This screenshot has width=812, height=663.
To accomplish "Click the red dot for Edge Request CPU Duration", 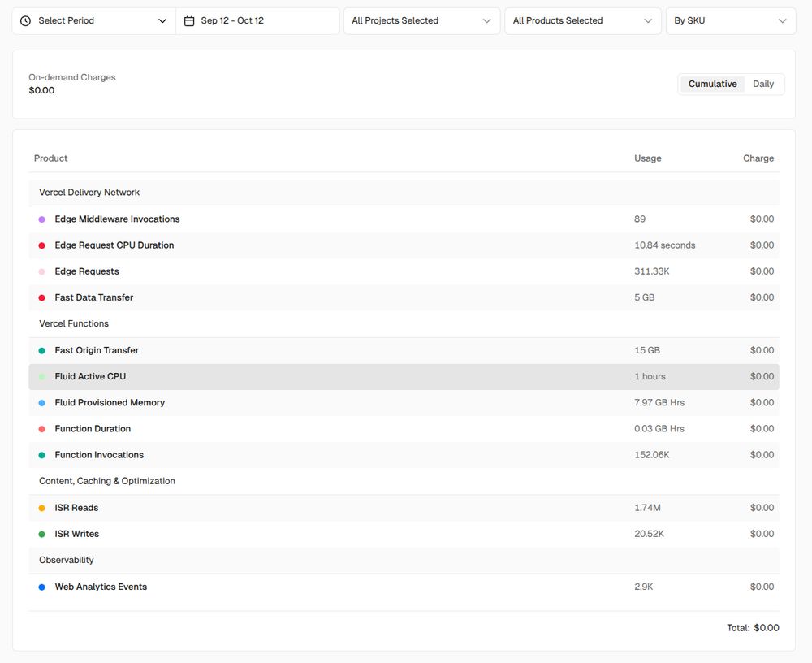I will tap(42, 245).
